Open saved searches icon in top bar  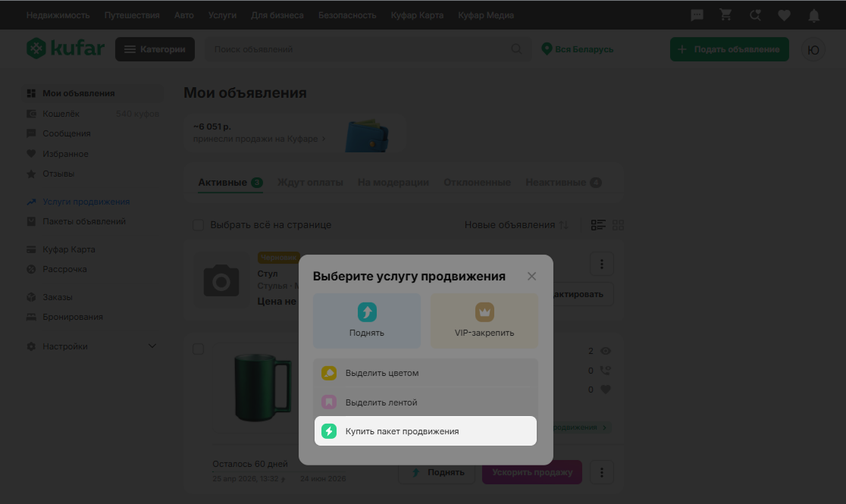pyautogui.click(x=755, y=15)
